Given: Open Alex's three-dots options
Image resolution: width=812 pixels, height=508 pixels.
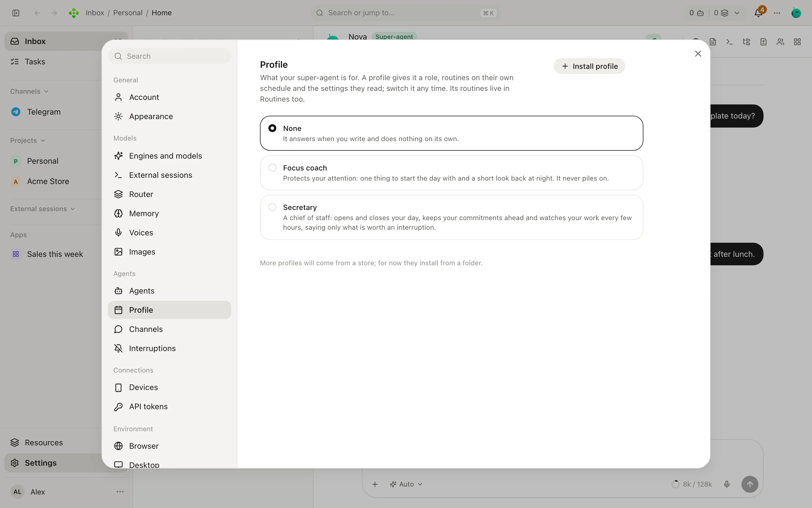Looking at the screenshot, I should [120, 492].
